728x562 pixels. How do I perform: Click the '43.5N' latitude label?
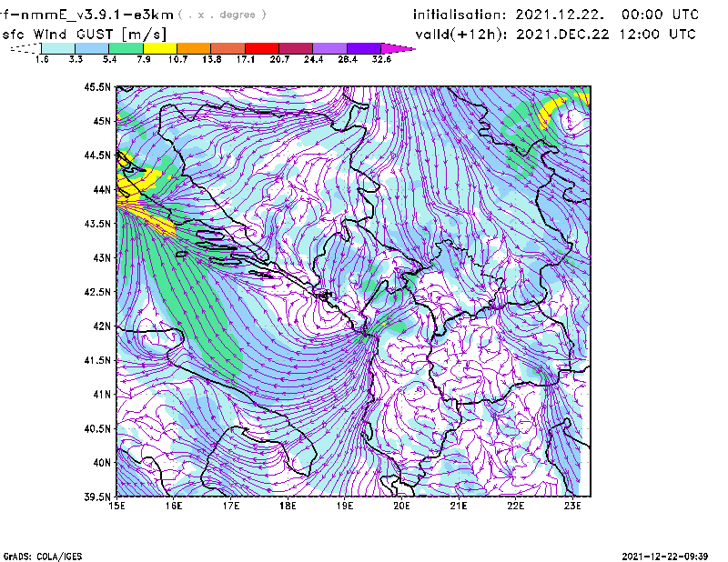[x=97, y=223]
